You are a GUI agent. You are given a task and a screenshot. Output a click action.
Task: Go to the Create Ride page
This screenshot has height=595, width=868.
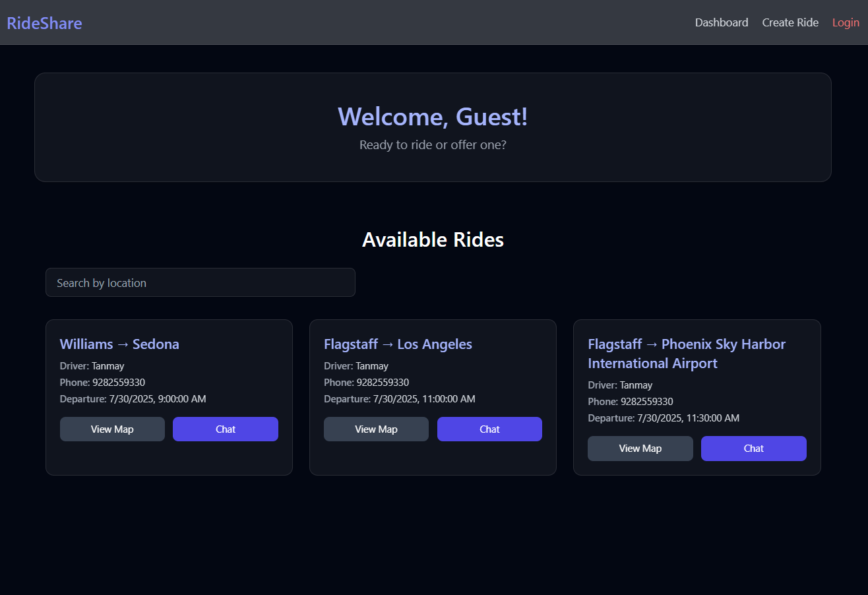(790, 22)
